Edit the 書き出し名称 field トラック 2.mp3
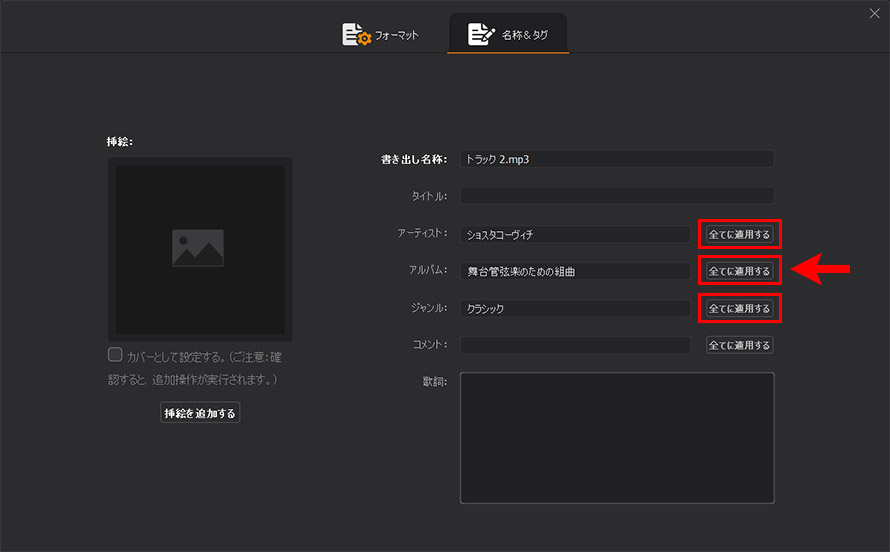The image size is (890, 552). point(617,159)
